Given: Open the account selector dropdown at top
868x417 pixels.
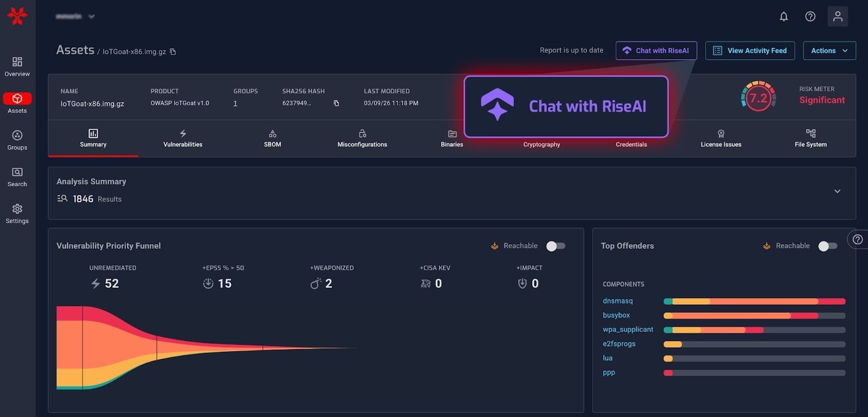Looking at the screenshot, I should tap(75, 16).
